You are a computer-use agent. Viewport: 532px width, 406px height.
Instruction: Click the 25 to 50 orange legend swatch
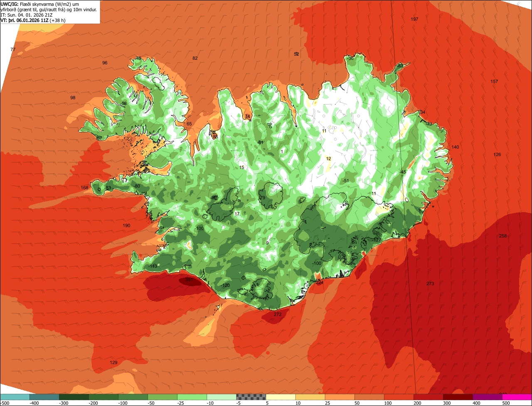[x=340, y=397]
